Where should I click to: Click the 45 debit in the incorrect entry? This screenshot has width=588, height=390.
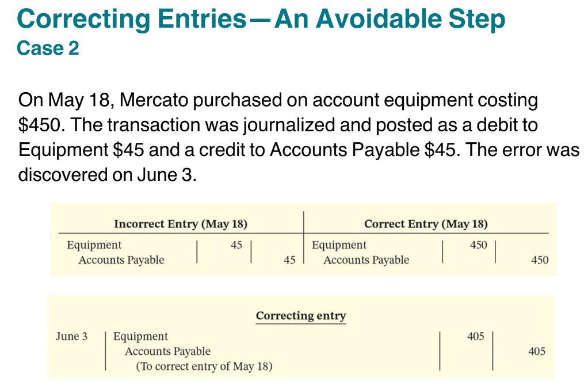(236, 245)
